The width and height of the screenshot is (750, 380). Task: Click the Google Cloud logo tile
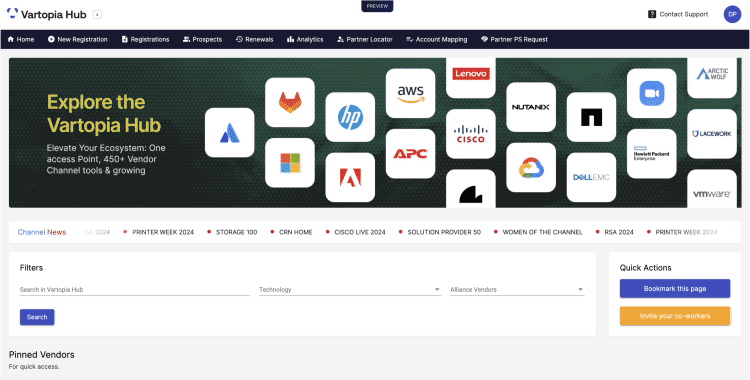pos(531,168)
